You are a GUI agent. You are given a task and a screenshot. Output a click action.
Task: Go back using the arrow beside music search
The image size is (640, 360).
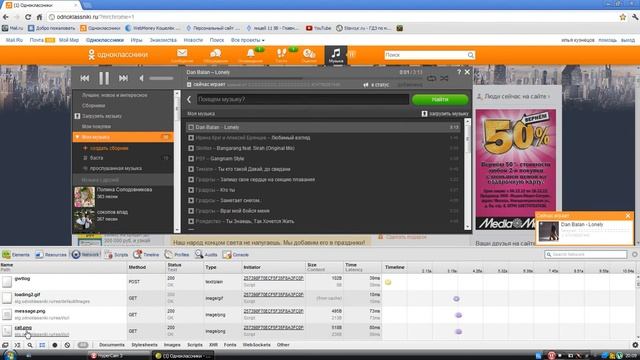click(189, 99)
